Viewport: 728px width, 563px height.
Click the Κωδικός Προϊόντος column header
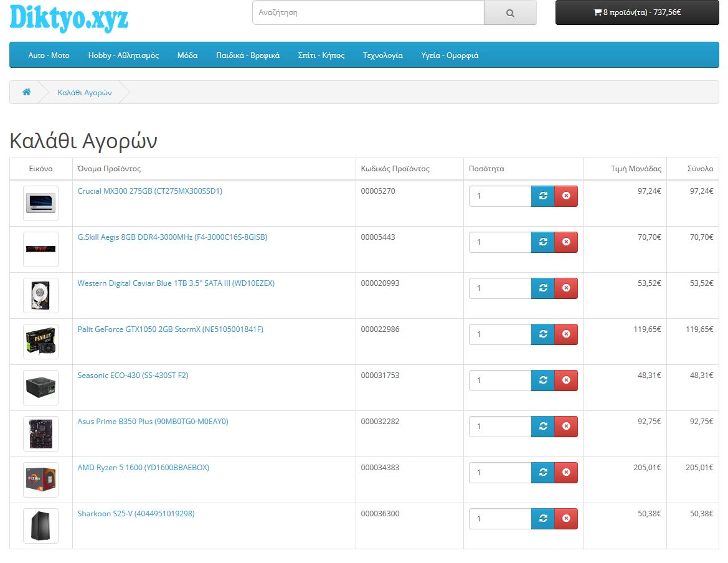pyautogui.click(x=395, y=169)
